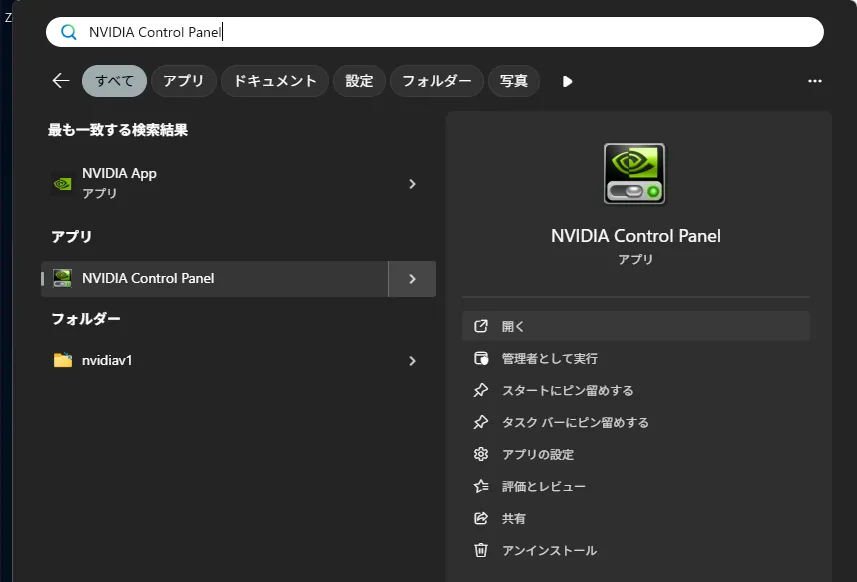Click the nvidiav1 folder icon
Image resolution: width=857 pixels, height=582 pixels.
click(x=63, y=360)
